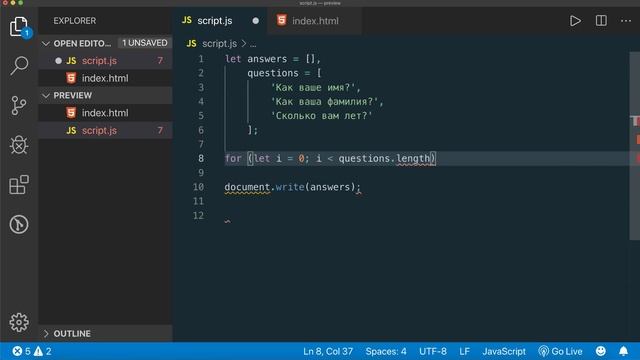Viewport: 640px width, 360px height.
Task: Click questions.length in the for loop
Action: [x=384, y=158]
